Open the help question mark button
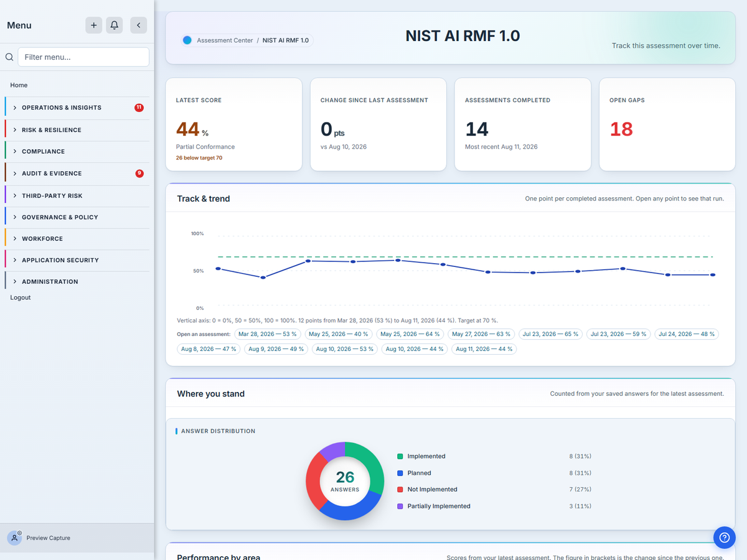The height and width of the screenshot is (560, 747). point(724,538)
